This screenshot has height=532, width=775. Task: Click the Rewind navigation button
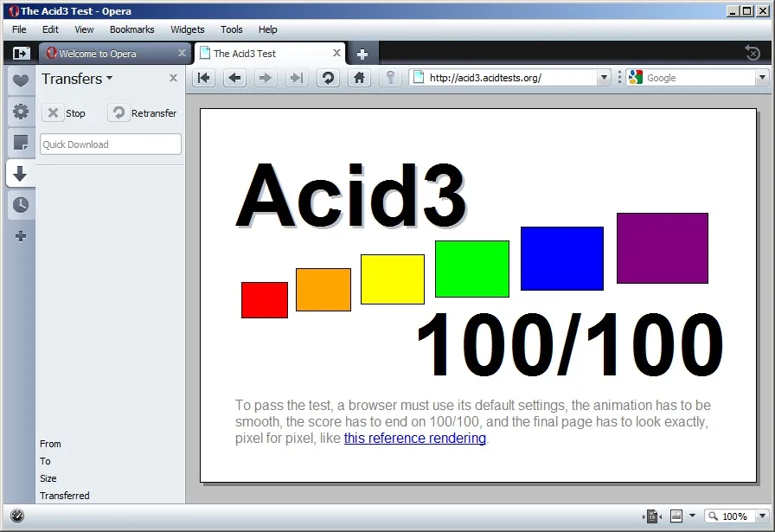pos(203,78)
